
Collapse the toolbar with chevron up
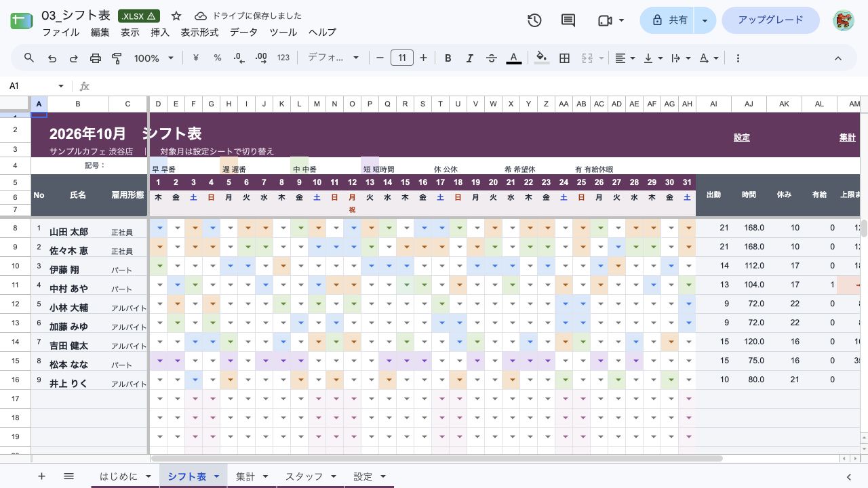click(837, 58)
